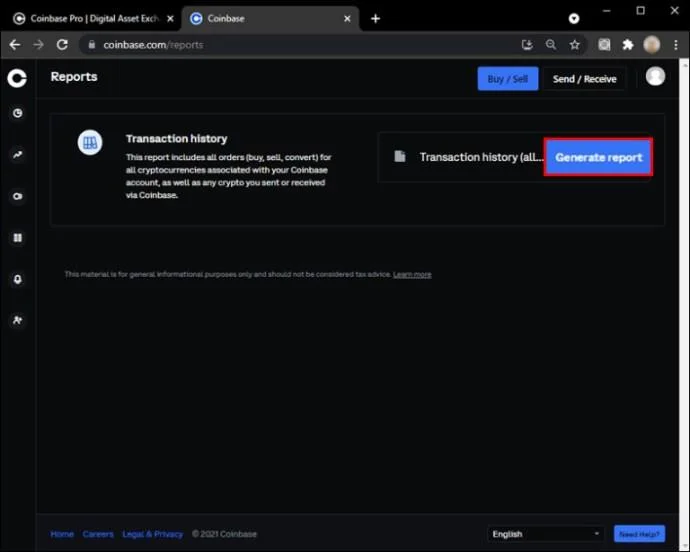The height and width of the screenshot is (552, 690).
Task: Close the Coinbase Pro tab
Action: [170, 18]
